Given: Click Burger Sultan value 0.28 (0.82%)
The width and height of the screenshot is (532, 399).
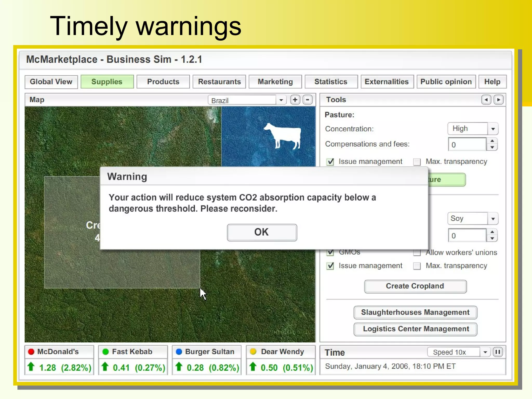Looking at the screenshot, I should pos(213,368).
